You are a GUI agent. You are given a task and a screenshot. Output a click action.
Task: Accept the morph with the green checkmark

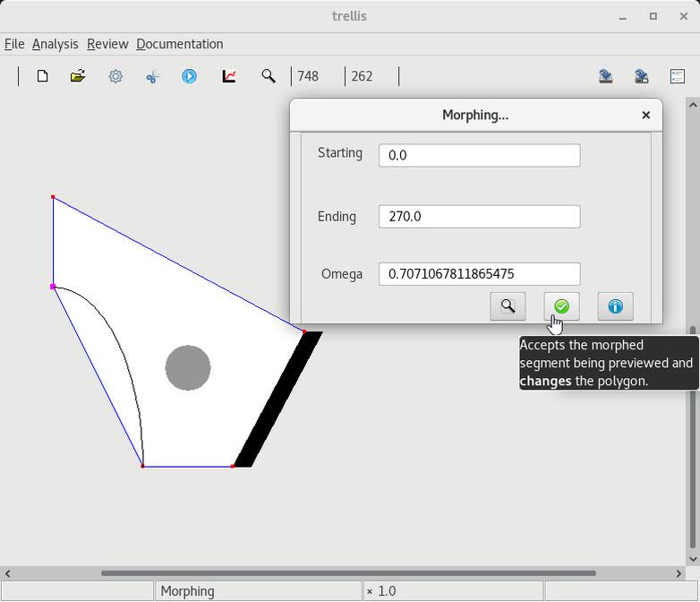coord(561,306)
